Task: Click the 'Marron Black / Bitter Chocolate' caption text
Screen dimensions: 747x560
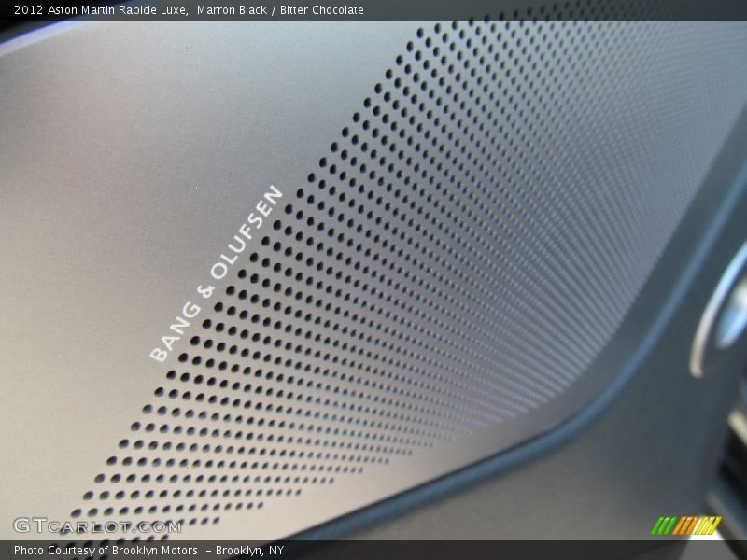Action: [280, 10]
